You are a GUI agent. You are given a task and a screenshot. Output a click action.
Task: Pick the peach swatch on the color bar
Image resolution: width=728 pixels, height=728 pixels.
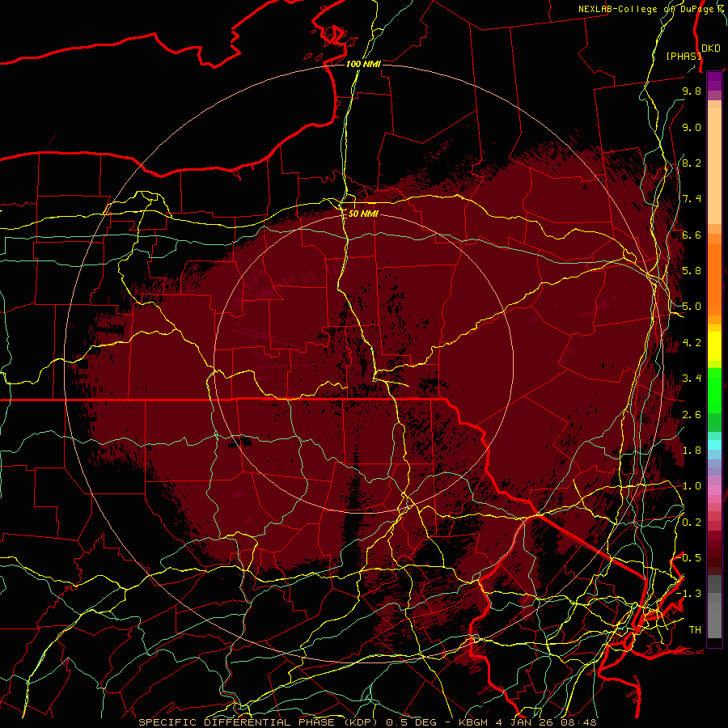[x=714, y=166]
